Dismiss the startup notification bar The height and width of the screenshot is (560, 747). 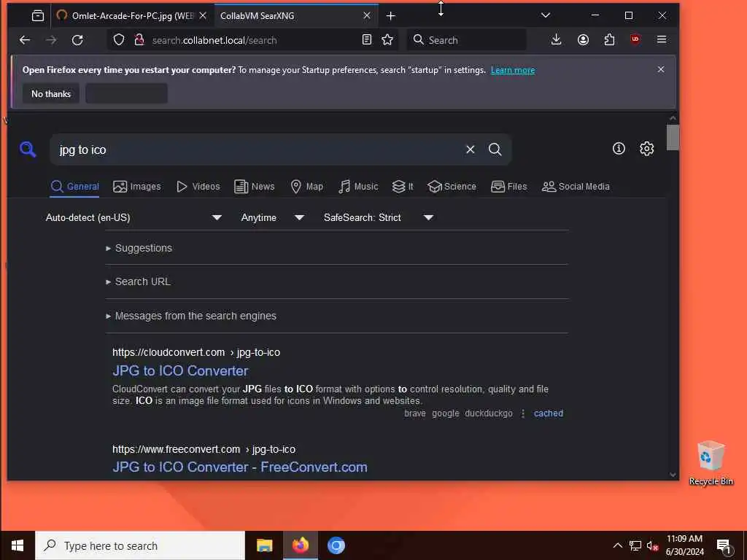tap(661, 69)
